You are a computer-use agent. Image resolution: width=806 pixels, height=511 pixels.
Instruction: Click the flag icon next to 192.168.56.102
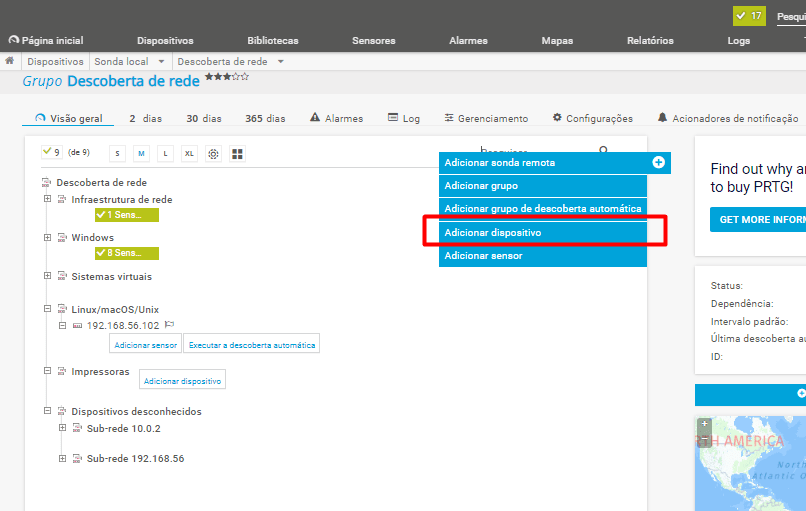click(x=170, y=324)
